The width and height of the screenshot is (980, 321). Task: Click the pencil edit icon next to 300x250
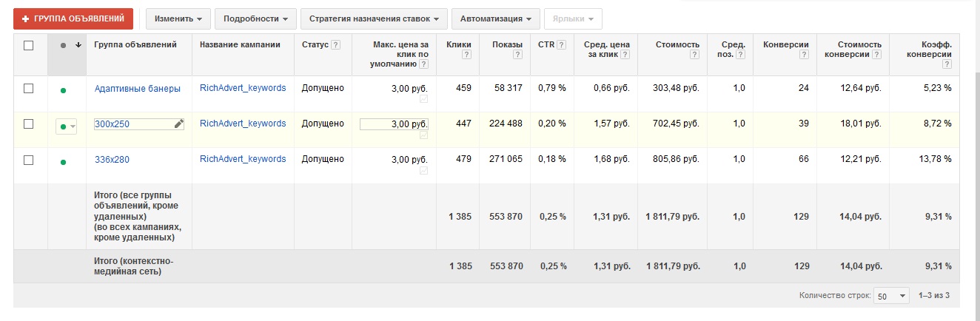(x=178, y=124)
